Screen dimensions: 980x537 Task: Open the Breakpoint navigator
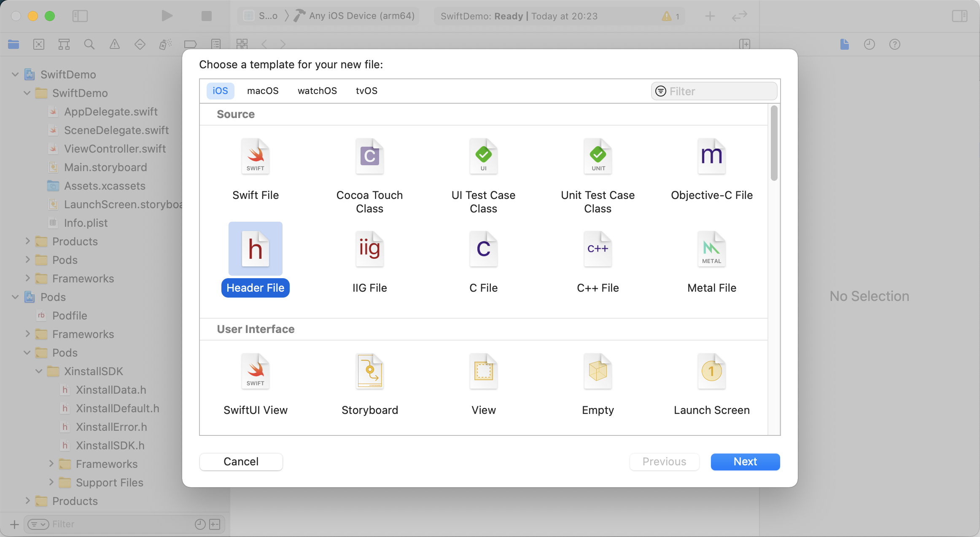tap(191, 44)
